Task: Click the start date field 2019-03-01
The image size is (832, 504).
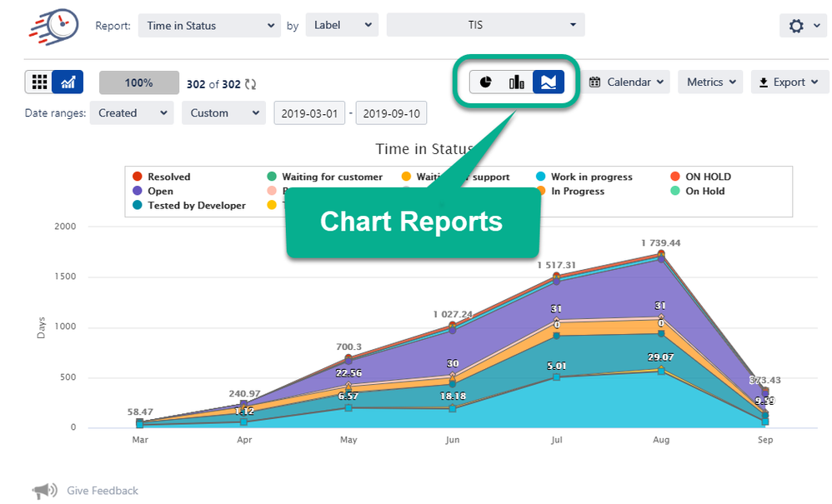Action: [309, 113]
